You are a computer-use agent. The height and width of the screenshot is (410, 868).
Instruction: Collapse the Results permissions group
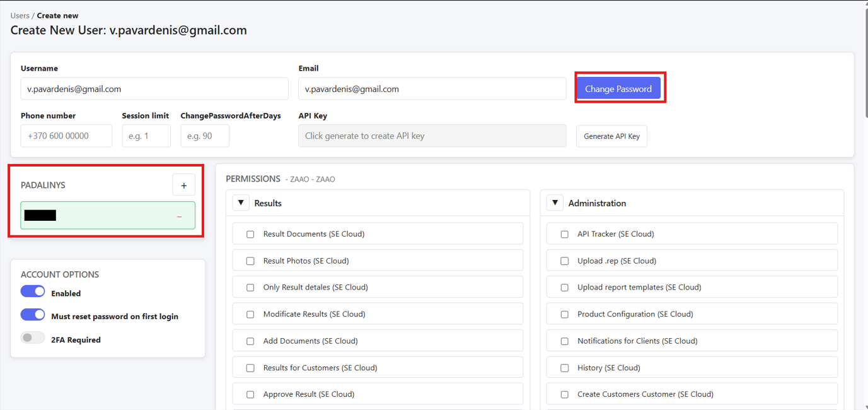241,203
